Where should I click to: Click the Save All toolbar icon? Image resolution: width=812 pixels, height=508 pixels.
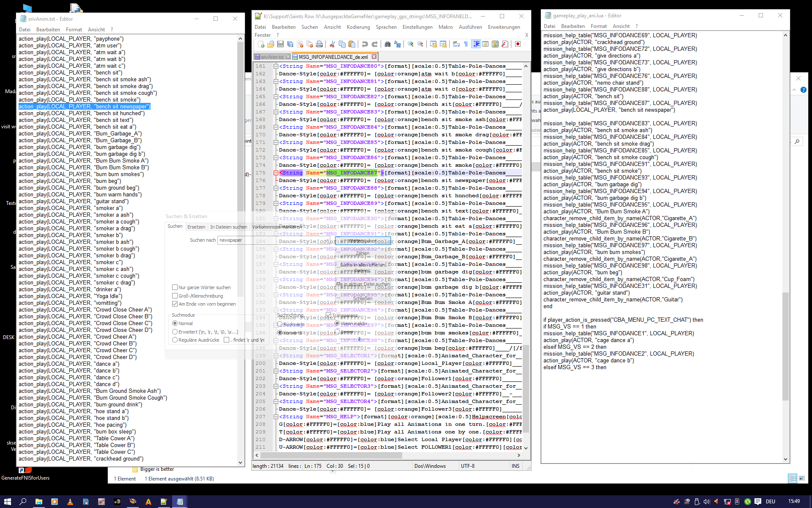290,44
